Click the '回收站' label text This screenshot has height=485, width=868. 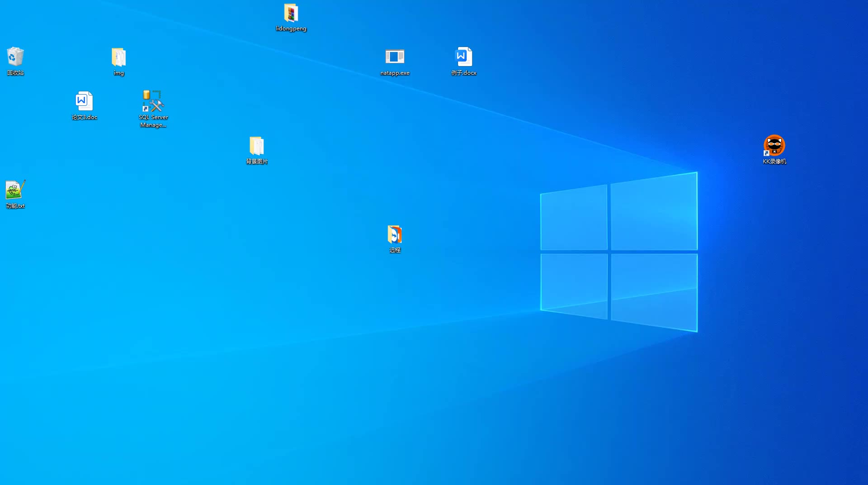(15, 73)
